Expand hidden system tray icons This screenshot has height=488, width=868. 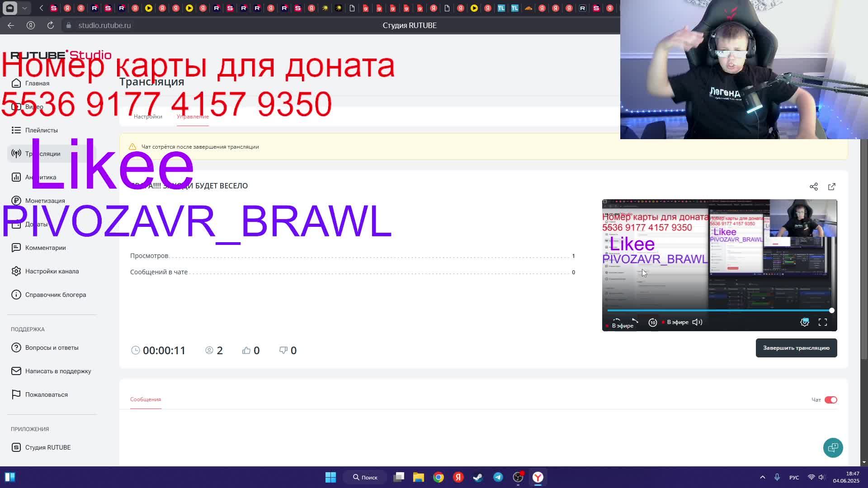(762, 477)
